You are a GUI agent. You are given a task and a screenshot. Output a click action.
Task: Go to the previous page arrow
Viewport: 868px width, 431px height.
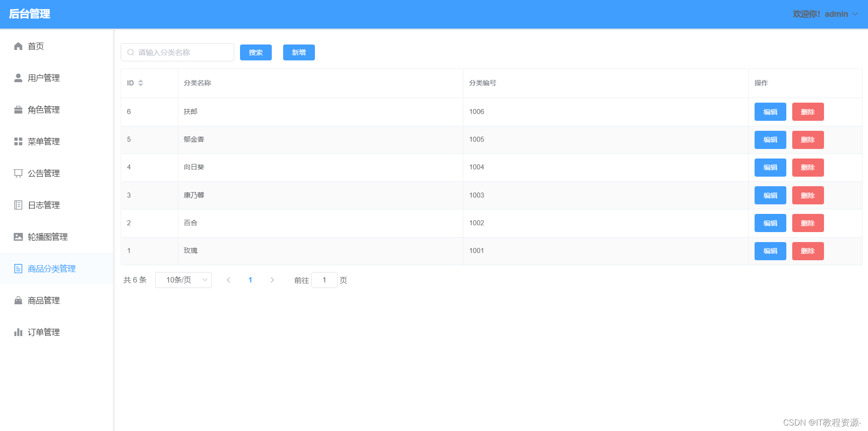click(x=229, y=280)
